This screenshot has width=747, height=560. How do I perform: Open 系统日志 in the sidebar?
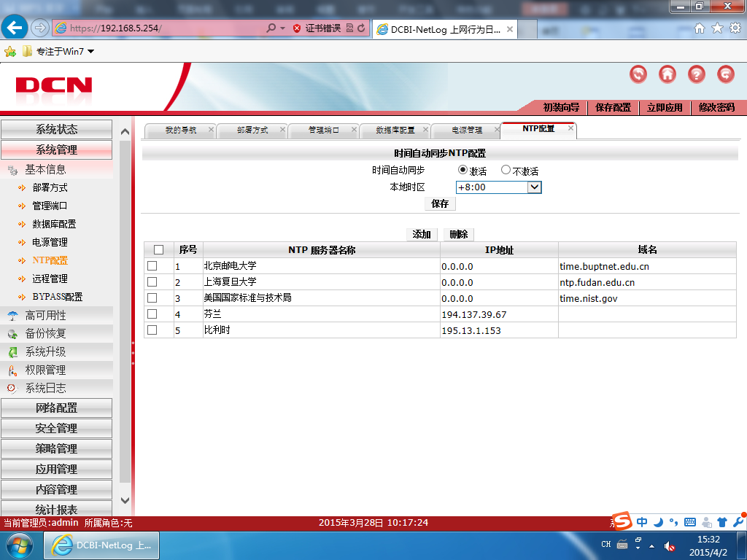[x=56, y=388]
